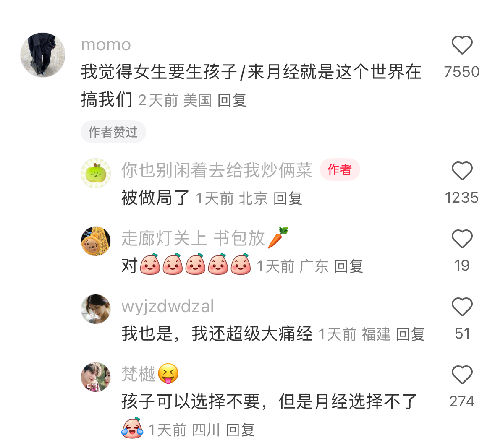Reply to the author's 被做局了 comment
Viewport: 495px width, 448px height.
click(x=288, y=198)
